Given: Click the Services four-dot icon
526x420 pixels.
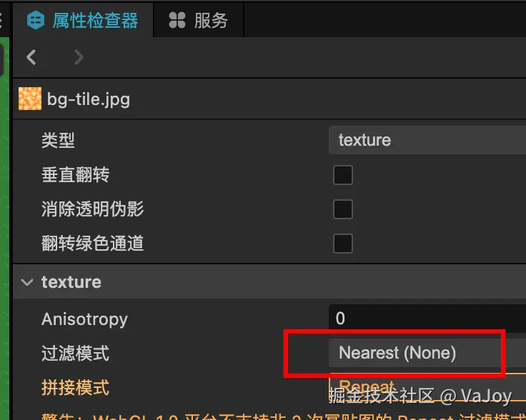Looking at the screenshot, I should pyautogui.click(x=177, y=20).
